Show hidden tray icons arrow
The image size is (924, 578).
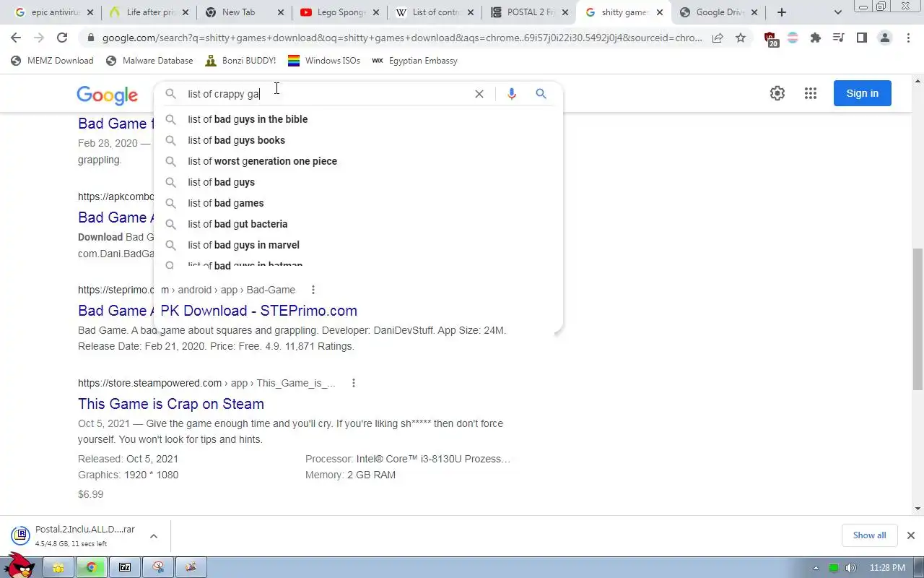(816, 568)
